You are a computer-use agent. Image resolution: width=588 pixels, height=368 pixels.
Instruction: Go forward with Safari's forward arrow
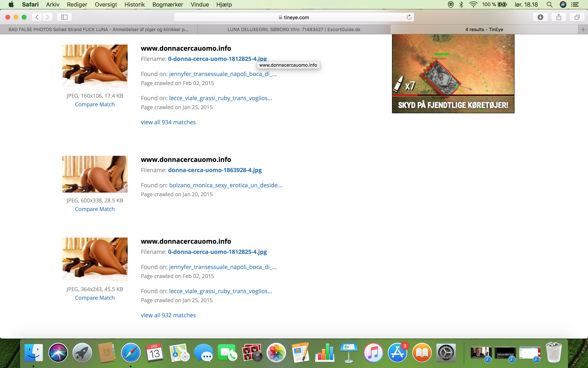47,17
